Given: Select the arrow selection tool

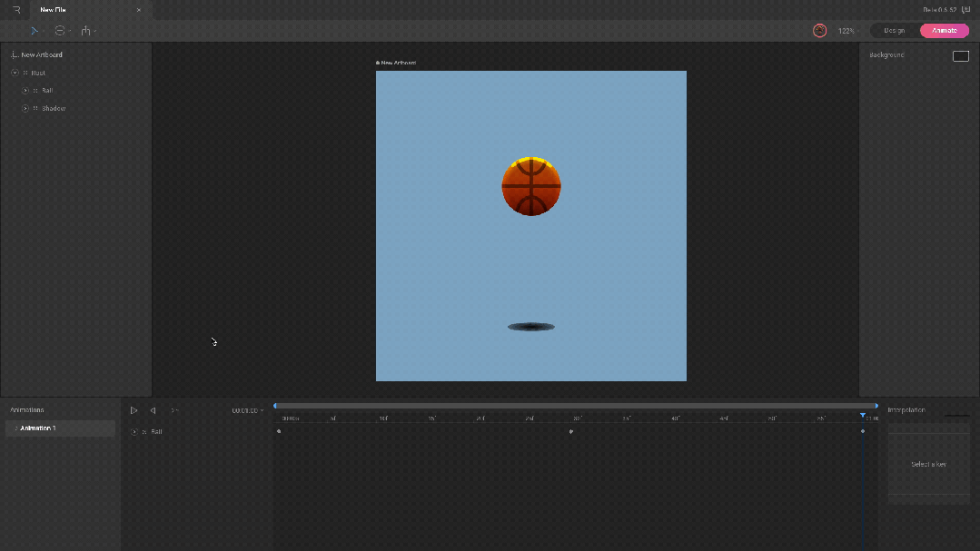Looking at the screenshot, I should tap(35, 31).
